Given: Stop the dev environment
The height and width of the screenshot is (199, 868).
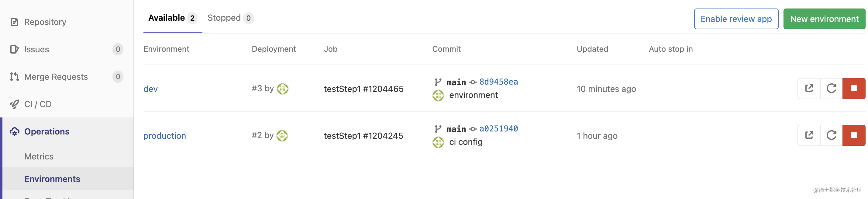Looking at the screenshot, I should [854, 88].
